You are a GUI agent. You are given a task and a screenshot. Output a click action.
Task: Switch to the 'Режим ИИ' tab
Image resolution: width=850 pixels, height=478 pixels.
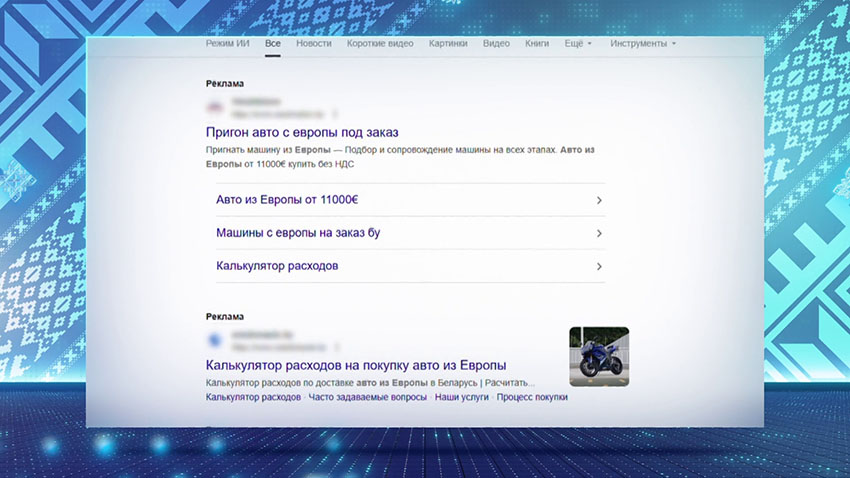(227, 44)
